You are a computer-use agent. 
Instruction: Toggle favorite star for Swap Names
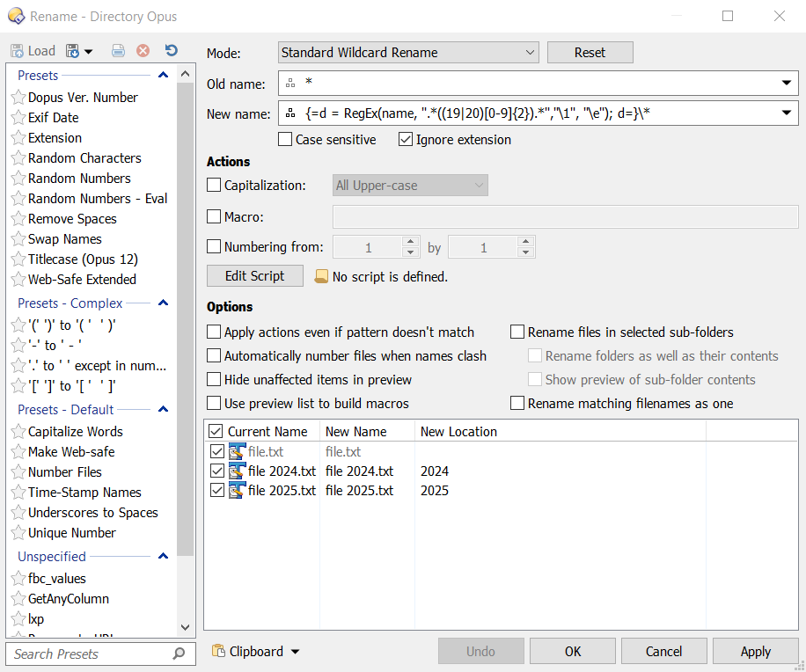pos(18,239)
